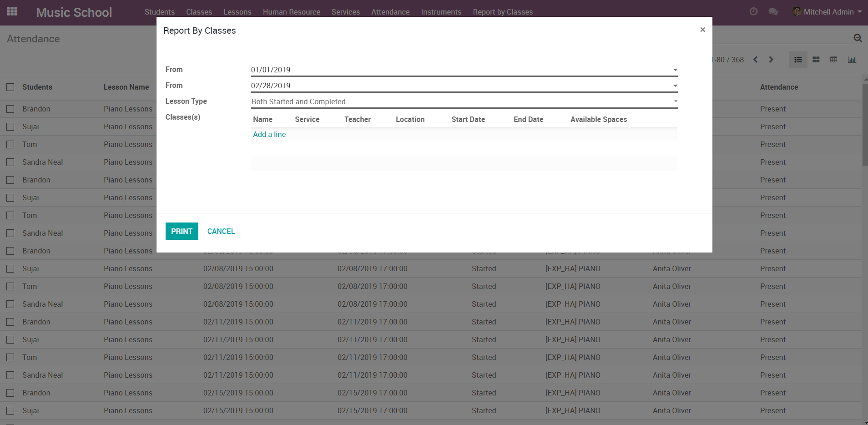
Task: Open the 02/28/2019 date dropdown
Action: click(x=675, y=86)
